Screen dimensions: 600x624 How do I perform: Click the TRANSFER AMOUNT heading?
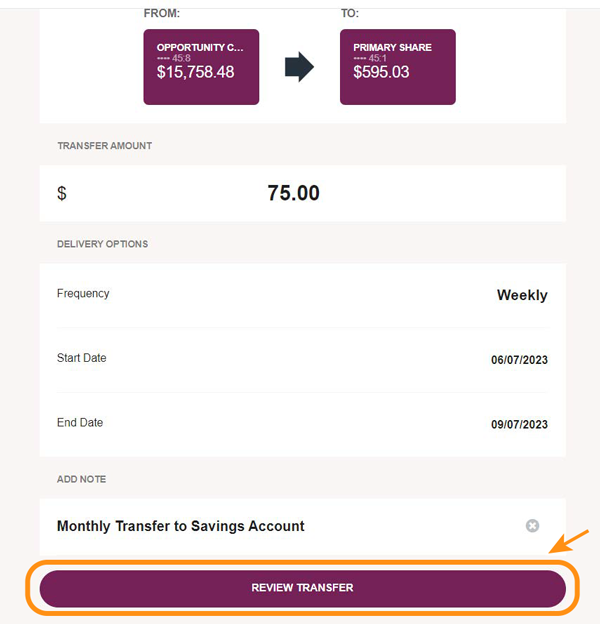[105, 146]
